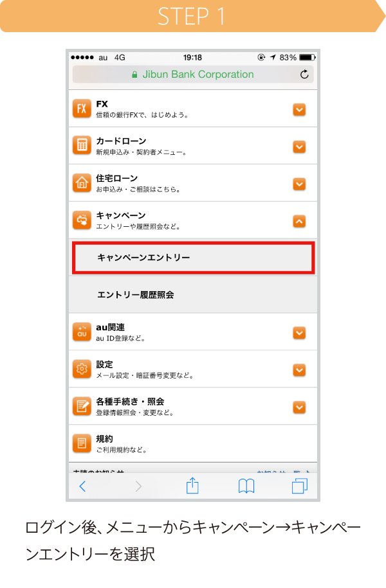Tap the 住宅ローン house icon
Viewport: 386px width, 588px height.
(x=82, y=183)
